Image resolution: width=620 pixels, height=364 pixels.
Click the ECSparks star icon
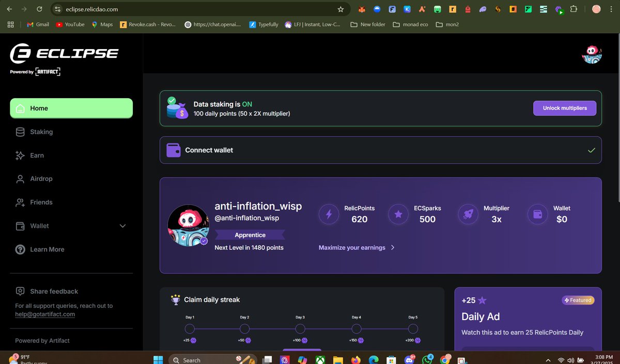coord(398,214)
